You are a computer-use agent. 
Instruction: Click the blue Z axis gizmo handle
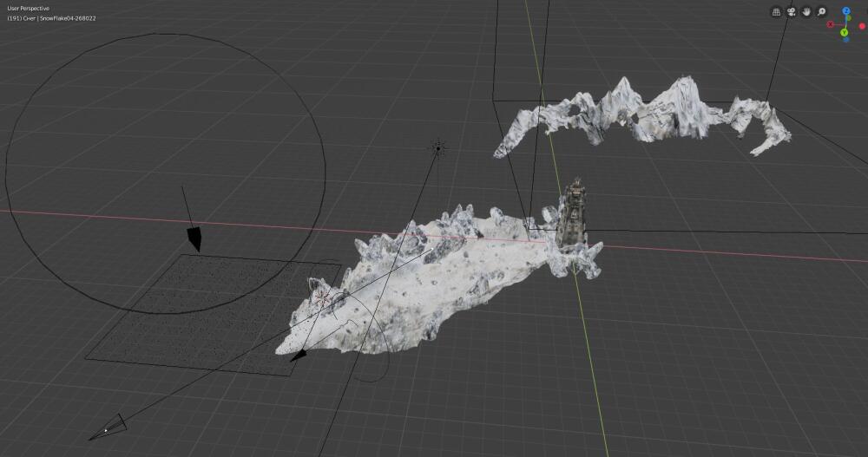pyautogui.click(x=845, y=11)
